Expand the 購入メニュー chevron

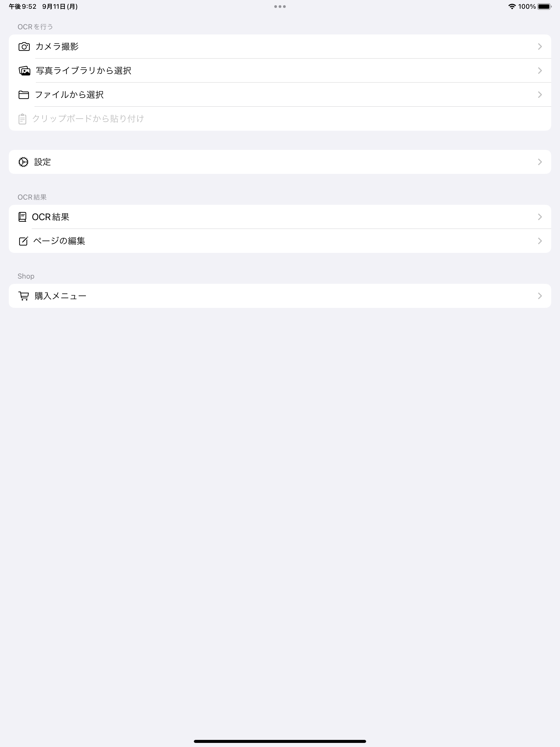(539, 296)
